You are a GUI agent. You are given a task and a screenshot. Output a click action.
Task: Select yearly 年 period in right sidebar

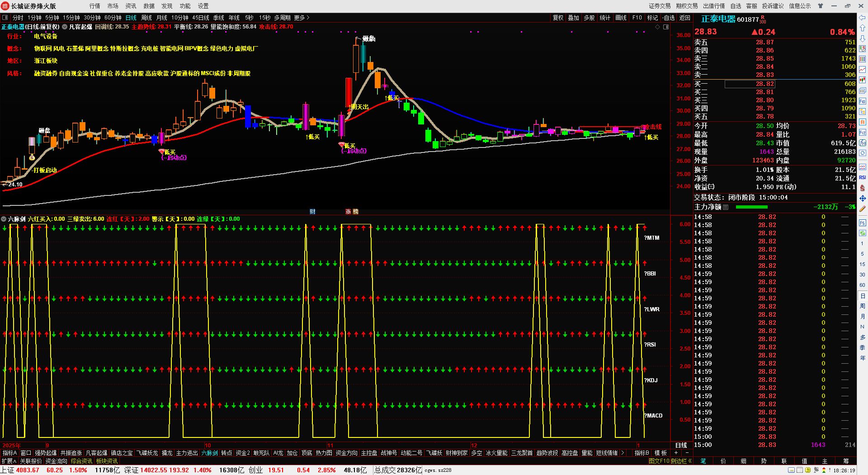[x=863, y=358]
